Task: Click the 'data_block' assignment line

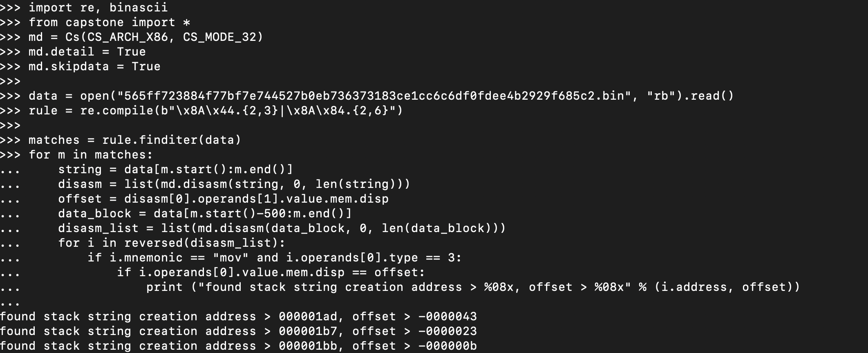Action: 205,214
